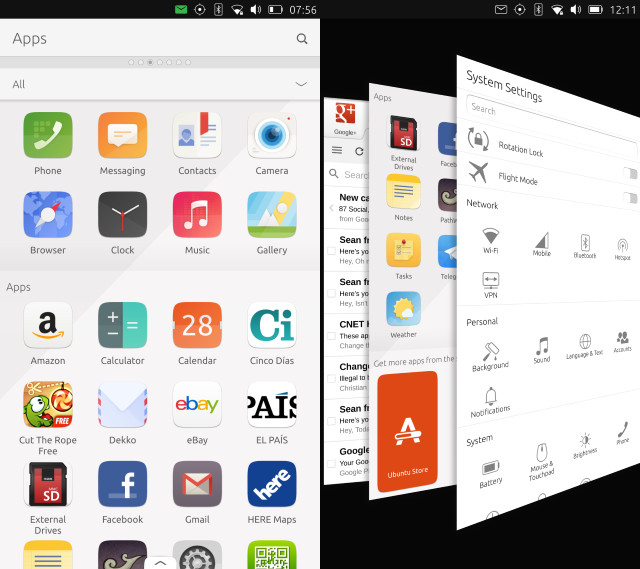This screenshot has width=640, height=569.
Task: Click the 'Get more apps from the' text
Action: click(413, 361)
